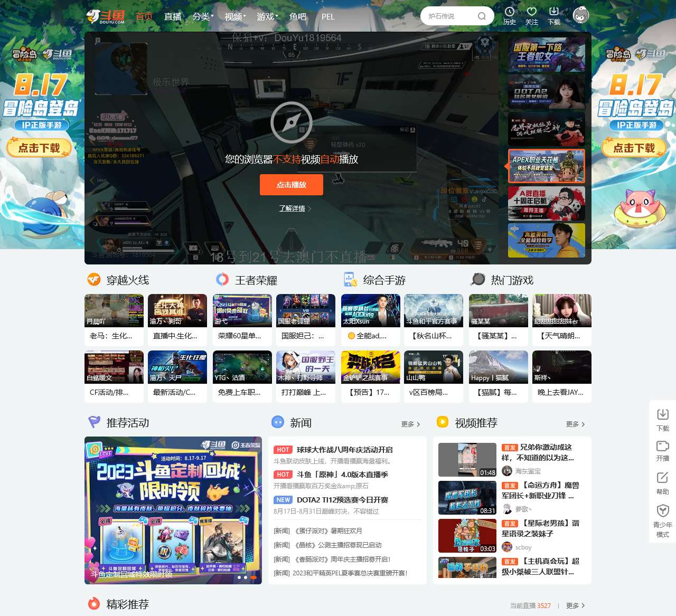Open 更多 arrow beside 新闻

point(410,424)
